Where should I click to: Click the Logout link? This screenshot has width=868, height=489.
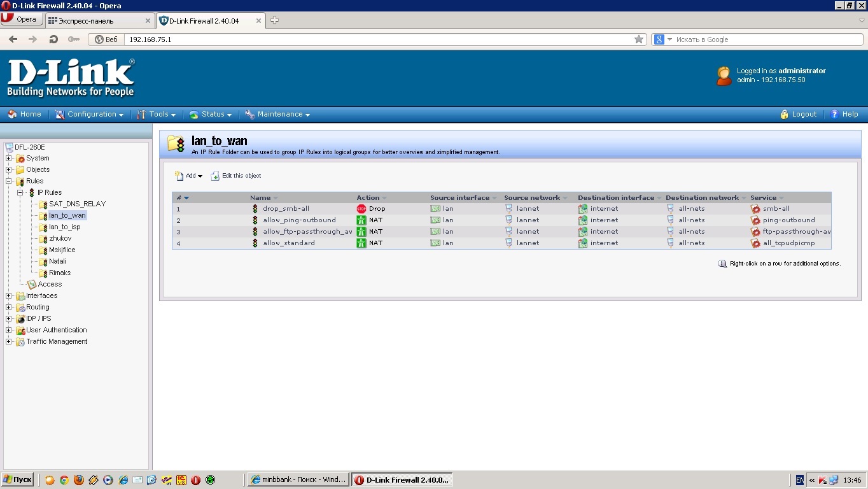[803, 115]
